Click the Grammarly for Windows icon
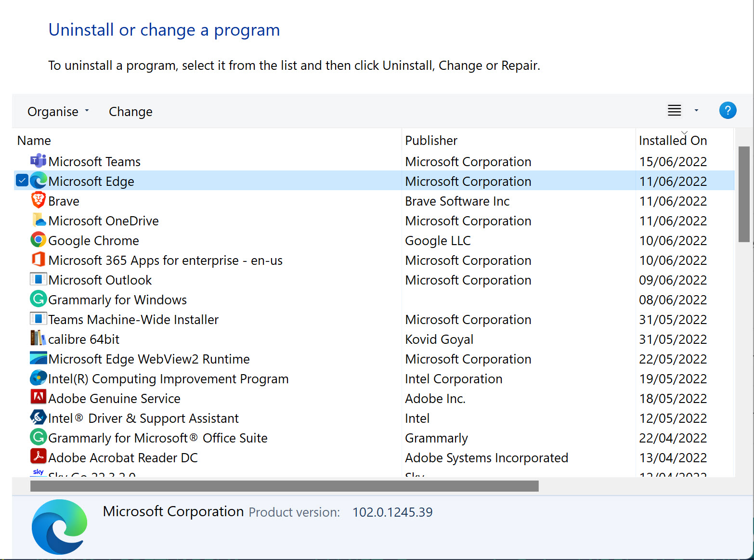Screen dimensions: 754x560 point(38,299)
